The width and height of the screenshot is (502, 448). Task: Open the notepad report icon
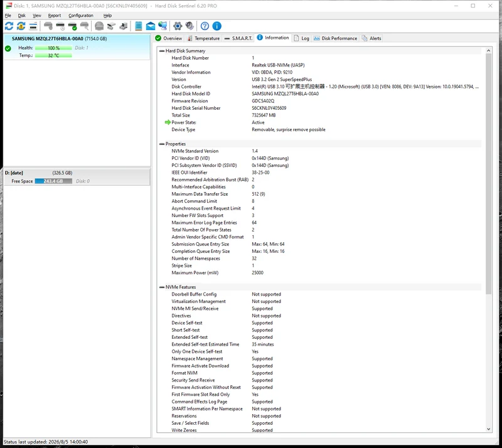(138, 26)
